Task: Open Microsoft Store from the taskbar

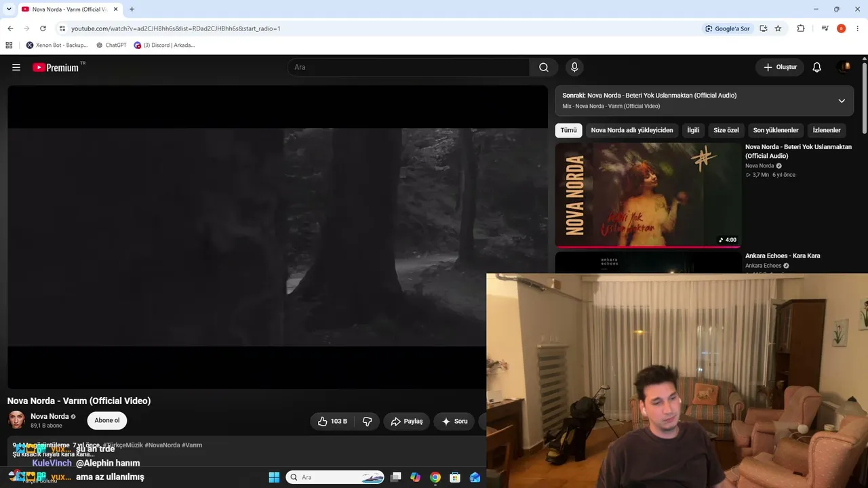Action: coord(455,477)
